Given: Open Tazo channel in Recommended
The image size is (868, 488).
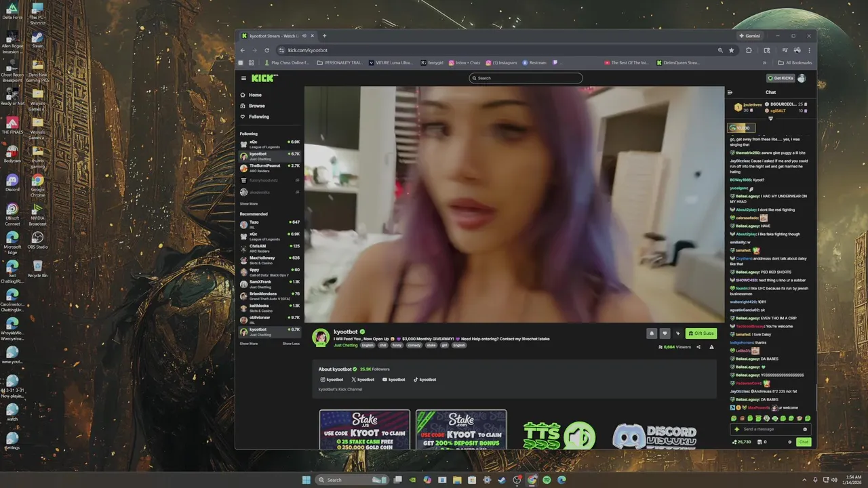Looking at the screenshot, I should tap(269, 224).
